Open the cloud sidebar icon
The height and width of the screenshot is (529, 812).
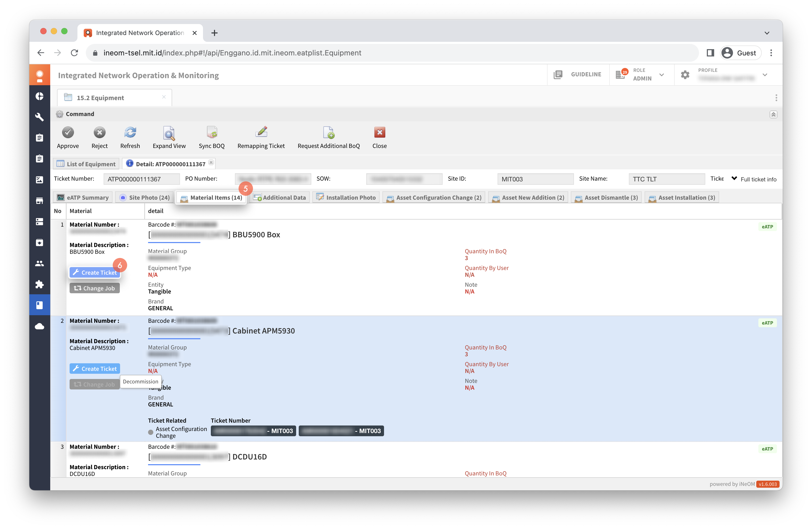[x=40, y=326]
